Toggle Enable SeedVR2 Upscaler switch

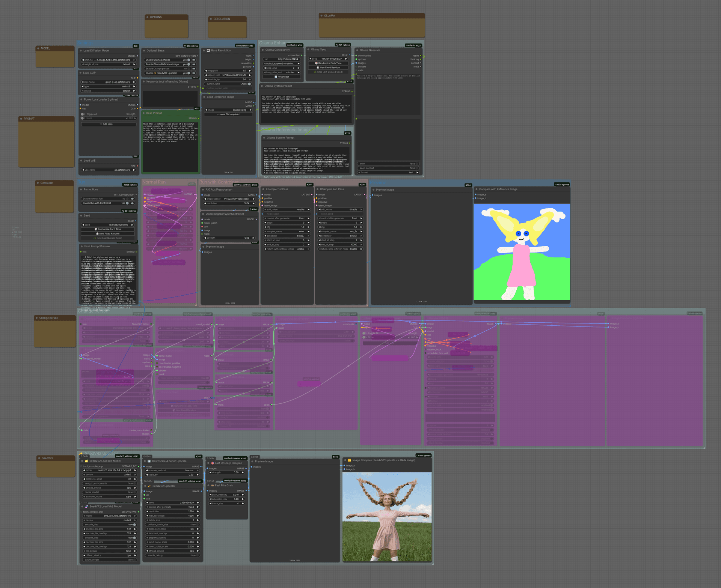[189, 73]
